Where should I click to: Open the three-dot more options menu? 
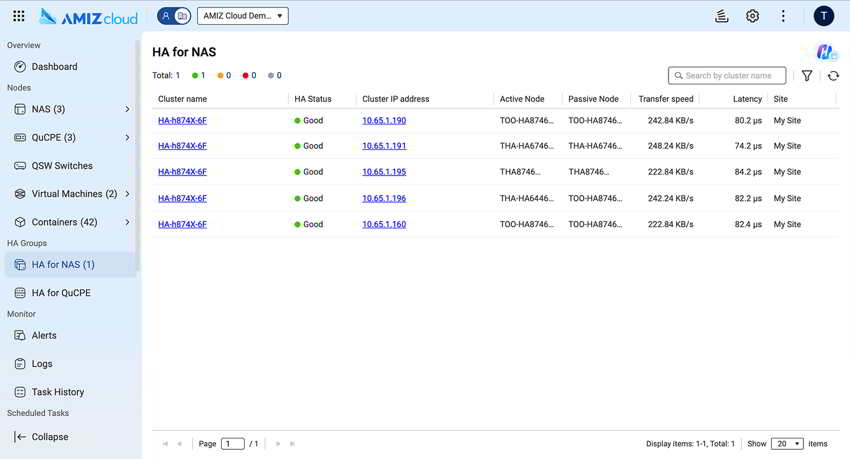pyautogui.click(x=783, y=16)
